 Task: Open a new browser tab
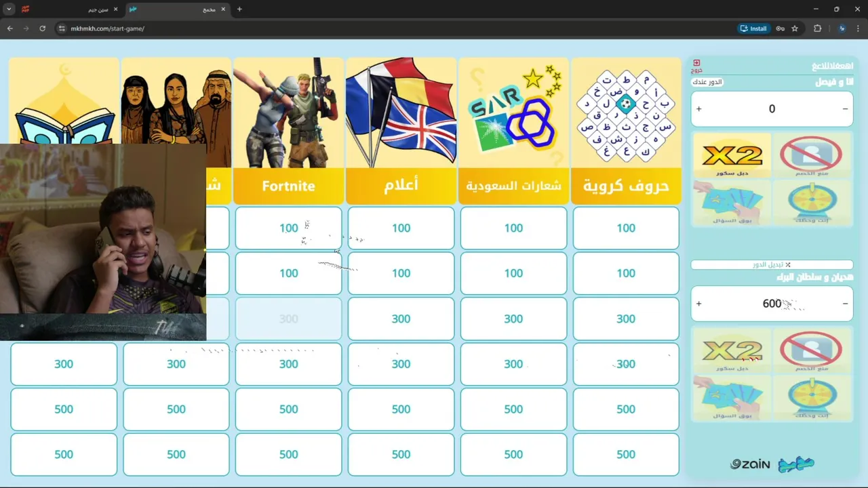[239, 9]
